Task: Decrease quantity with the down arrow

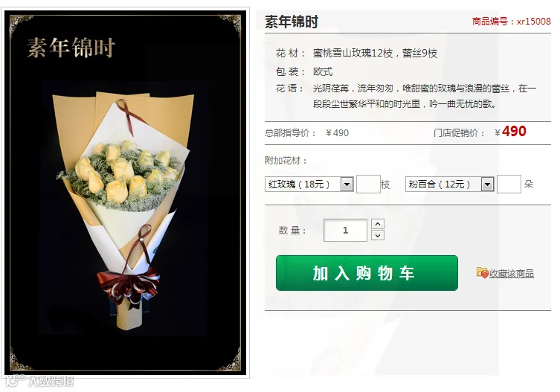Action: click(378, 235)
